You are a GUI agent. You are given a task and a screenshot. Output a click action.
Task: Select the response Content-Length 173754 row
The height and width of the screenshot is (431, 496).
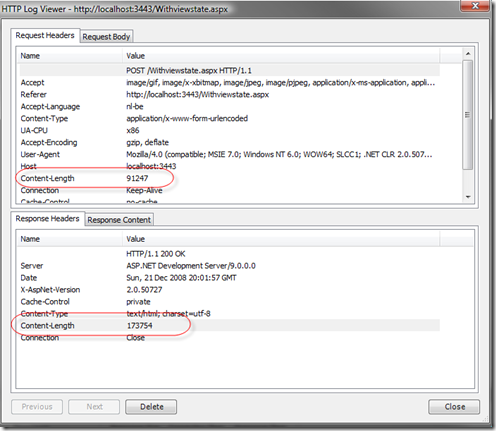(229, 326)
